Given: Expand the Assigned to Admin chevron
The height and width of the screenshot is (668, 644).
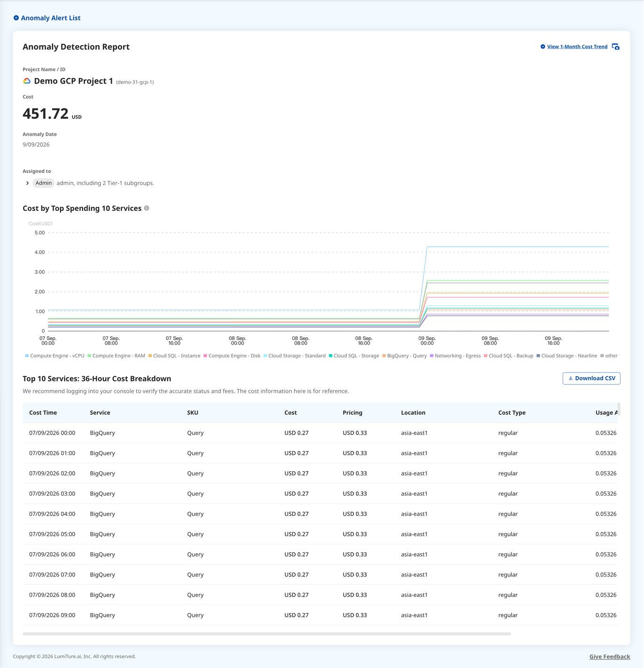Looking at the screenshot, I should [x=27, y=183].
